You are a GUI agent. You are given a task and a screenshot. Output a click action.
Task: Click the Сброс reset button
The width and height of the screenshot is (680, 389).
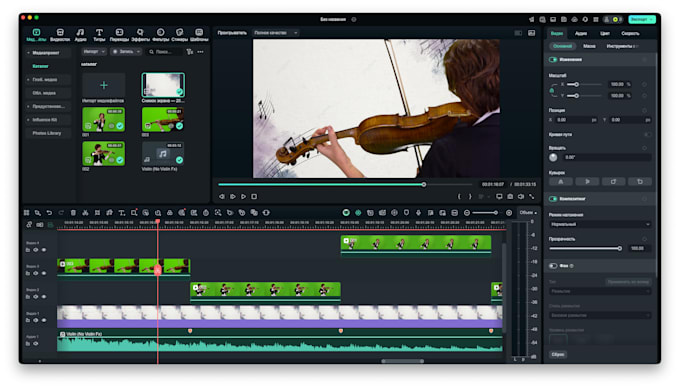(x=558, y=354)
